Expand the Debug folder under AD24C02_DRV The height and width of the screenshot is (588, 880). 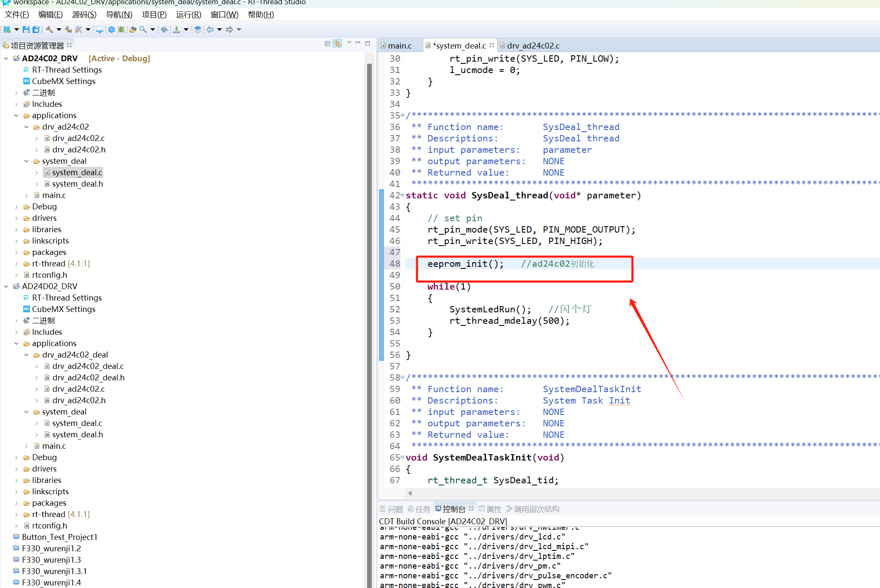pyautogui.click(x=16, y=207)
